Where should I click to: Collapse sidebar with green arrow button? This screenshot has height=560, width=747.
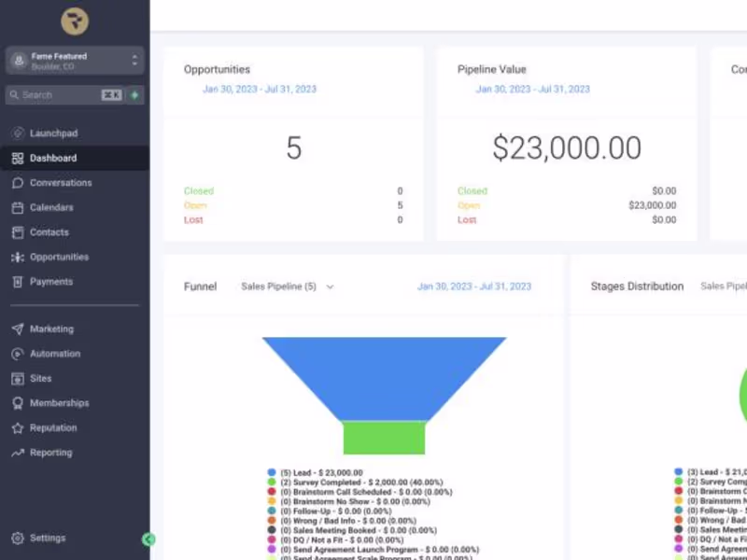point(148,539)
